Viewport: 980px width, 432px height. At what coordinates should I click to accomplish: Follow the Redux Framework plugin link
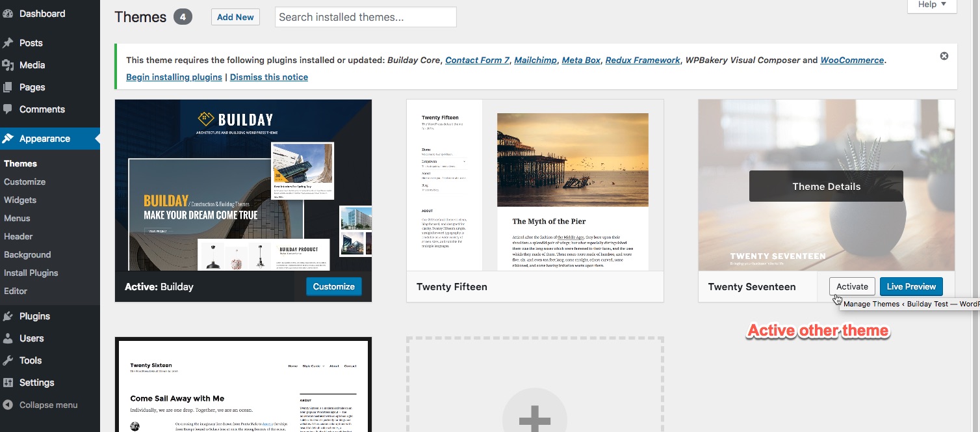click(643, 60)
